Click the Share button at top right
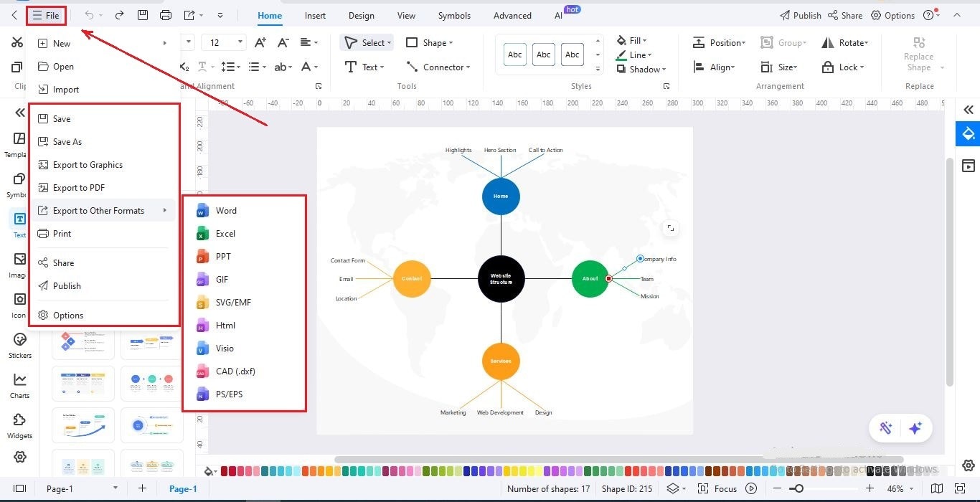Viewport: 980px width, 502px height. tap(845, 15)
